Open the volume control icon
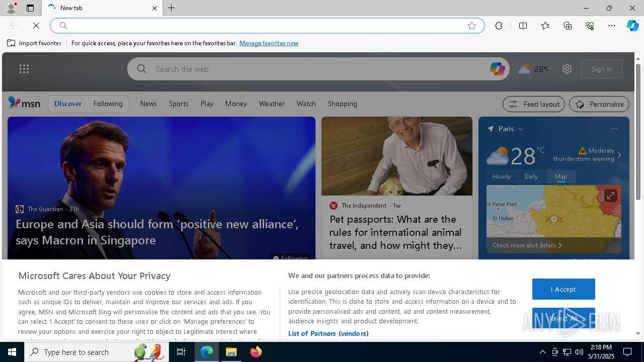The height and width of the screenshot is (362, 644). pos(579,352)
